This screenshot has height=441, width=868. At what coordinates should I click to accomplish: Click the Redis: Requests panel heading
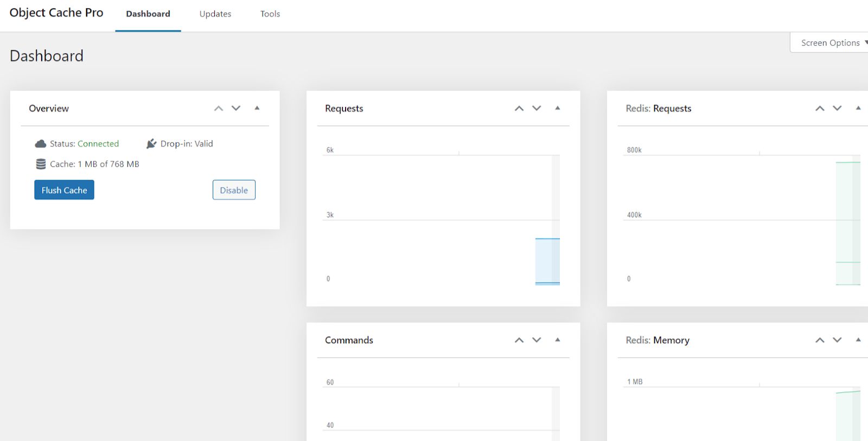pyautogui.click(x=659, y=109)
